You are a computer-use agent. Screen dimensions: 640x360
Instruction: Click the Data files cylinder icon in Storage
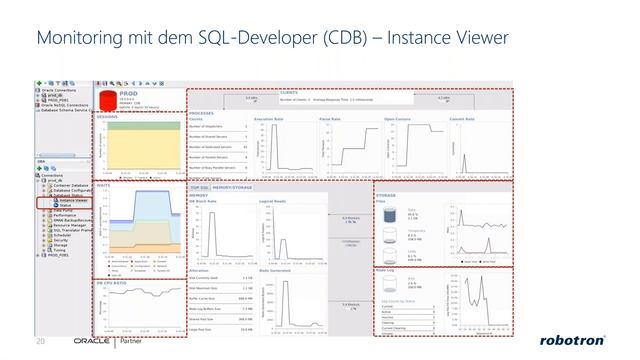tap(390, 215)
